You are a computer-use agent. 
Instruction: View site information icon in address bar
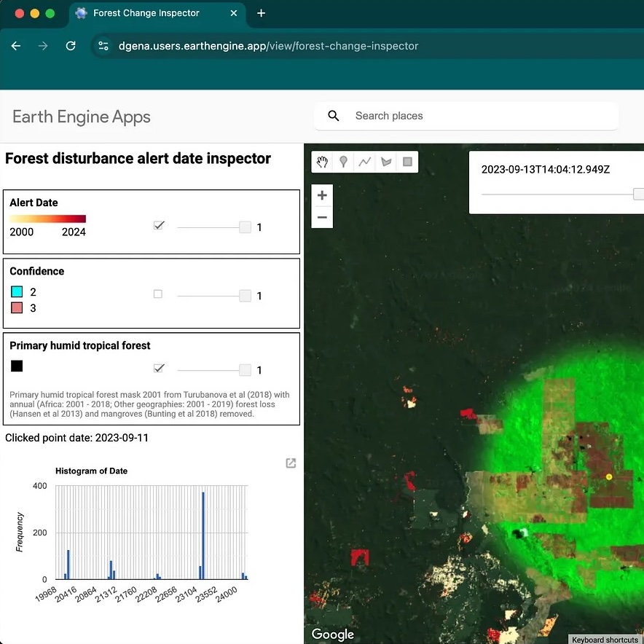(103, 46)
